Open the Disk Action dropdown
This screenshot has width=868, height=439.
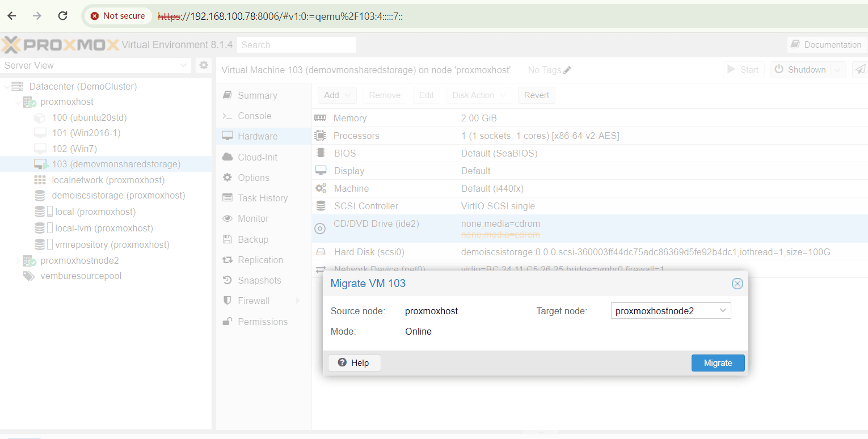[x=479, y=95]
